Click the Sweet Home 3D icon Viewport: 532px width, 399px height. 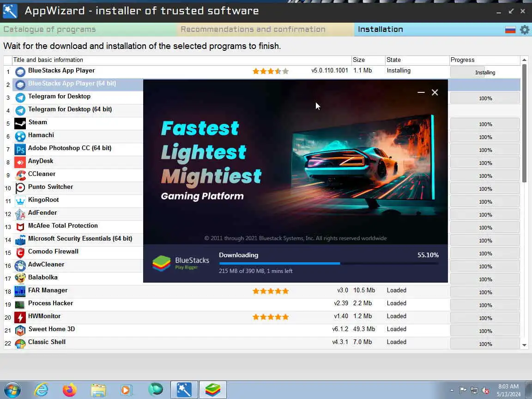pyautogui.click(x=20, y=330)
